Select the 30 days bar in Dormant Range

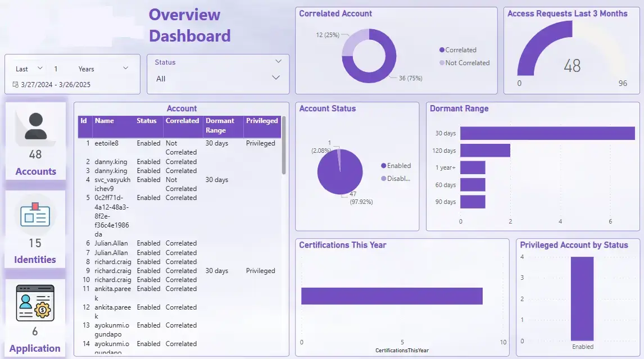tap(547, 133)
